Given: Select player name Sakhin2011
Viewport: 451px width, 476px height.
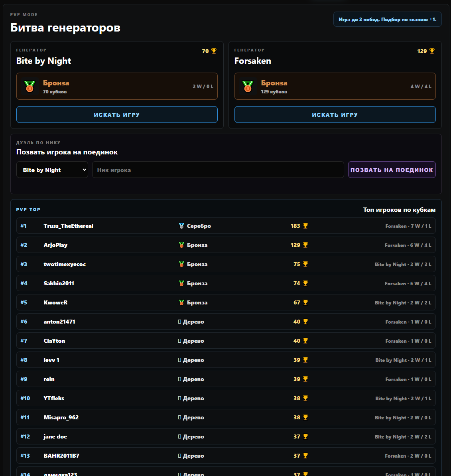Looking at the screenshot, I should [59, 283].
